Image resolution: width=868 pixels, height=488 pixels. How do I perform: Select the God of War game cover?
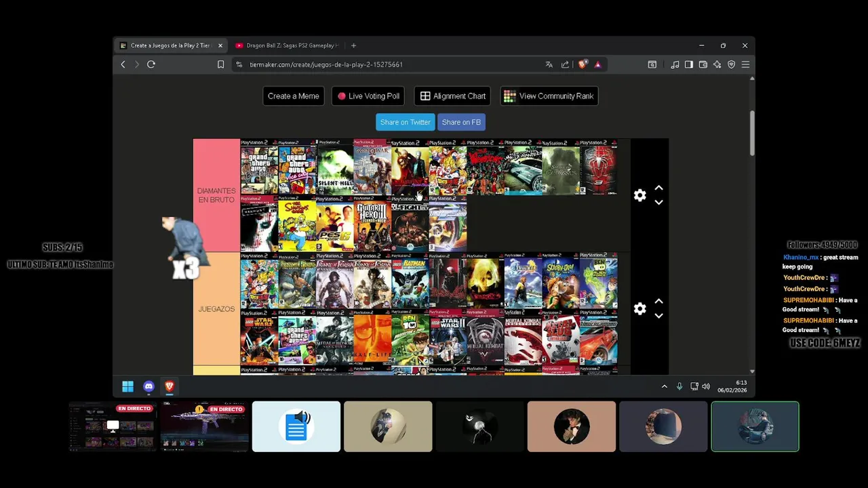pos(372,167)
